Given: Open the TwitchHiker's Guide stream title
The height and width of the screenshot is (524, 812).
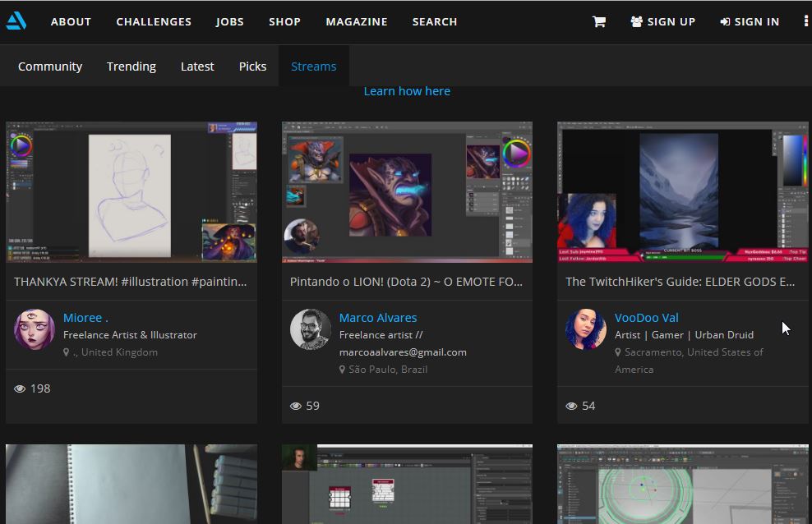Looking at the screenshot, I should (681, 282).
